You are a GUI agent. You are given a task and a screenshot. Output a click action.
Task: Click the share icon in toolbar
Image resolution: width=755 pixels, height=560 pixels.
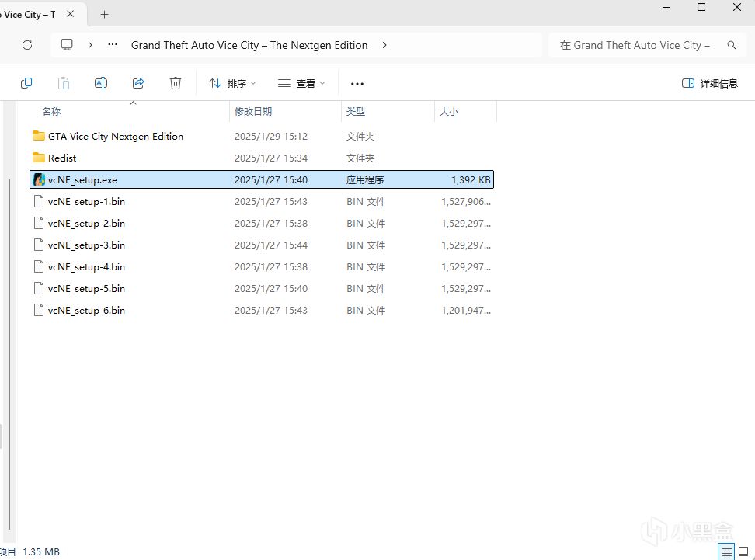point(138,83)
